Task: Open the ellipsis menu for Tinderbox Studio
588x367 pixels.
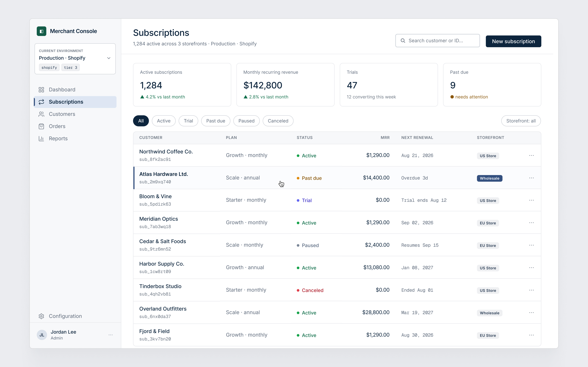Action: (x=531, y=290)
